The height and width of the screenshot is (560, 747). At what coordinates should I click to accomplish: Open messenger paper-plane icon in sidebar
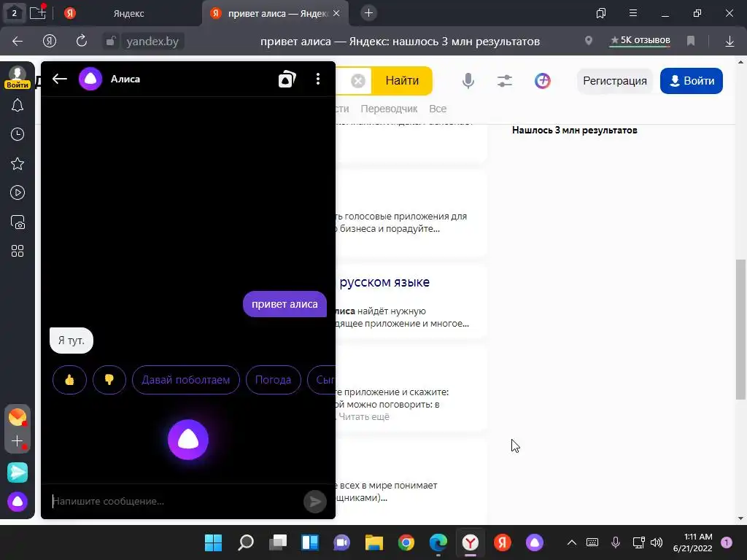(x=18, y=472)
